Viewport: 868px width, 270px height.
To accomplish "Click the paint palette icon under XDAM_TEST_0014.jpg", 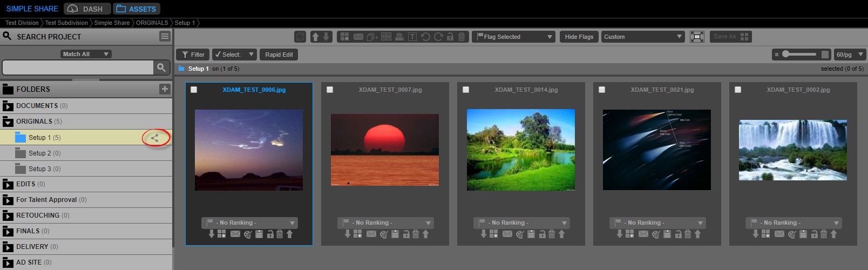I will [520, 234].
